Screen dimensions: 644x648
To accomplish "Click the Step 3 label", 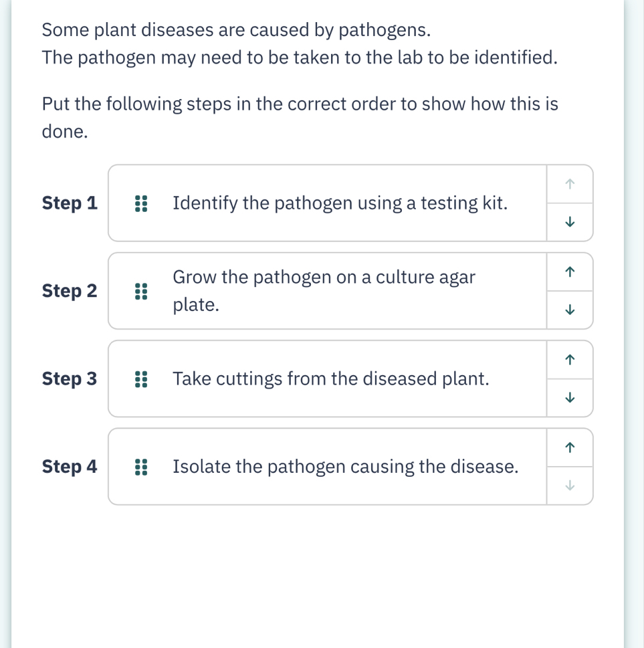I will [69, 379].
